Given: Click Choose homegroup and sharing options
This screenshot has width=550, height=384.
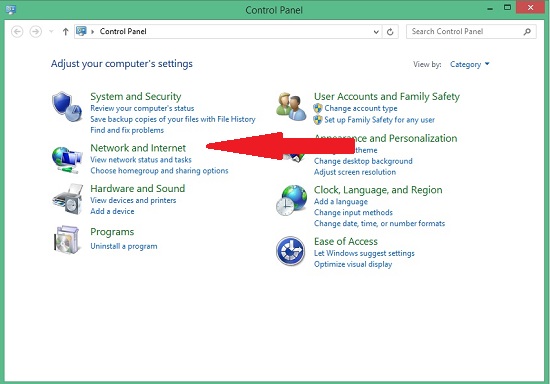Looking at the screenshot, I should click(159, 170).
